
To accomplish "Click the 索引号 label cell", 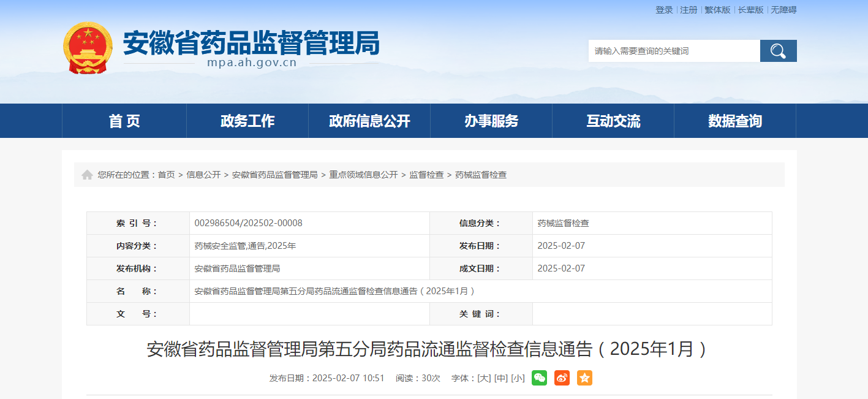I will 138,223.
